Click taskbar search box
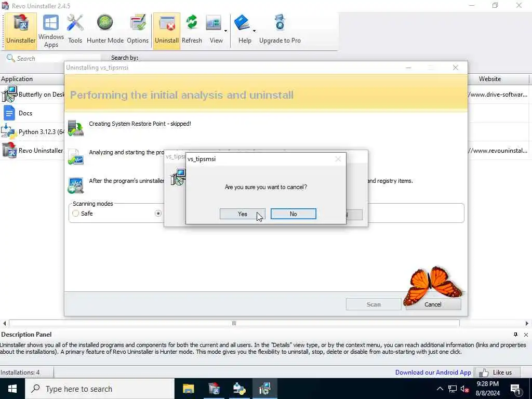This screenshot has height=399, width=532. (100, 389)
